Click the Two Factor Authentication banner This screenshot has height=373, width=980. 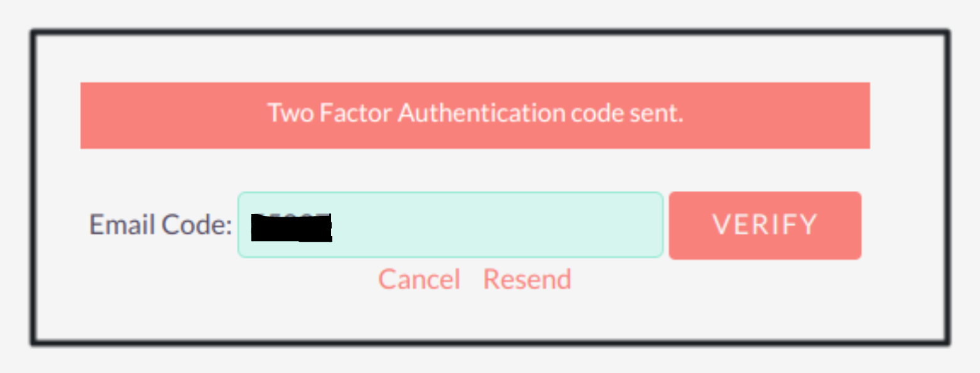pyautogui.click(x=475, y=114)
